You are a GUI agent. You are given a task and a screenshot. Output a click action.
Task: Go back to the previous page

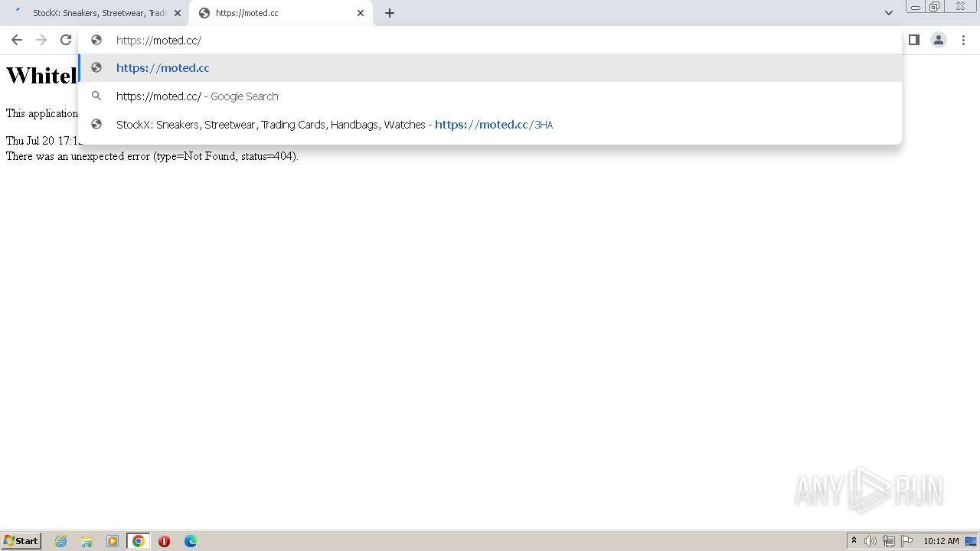point(17,40)
